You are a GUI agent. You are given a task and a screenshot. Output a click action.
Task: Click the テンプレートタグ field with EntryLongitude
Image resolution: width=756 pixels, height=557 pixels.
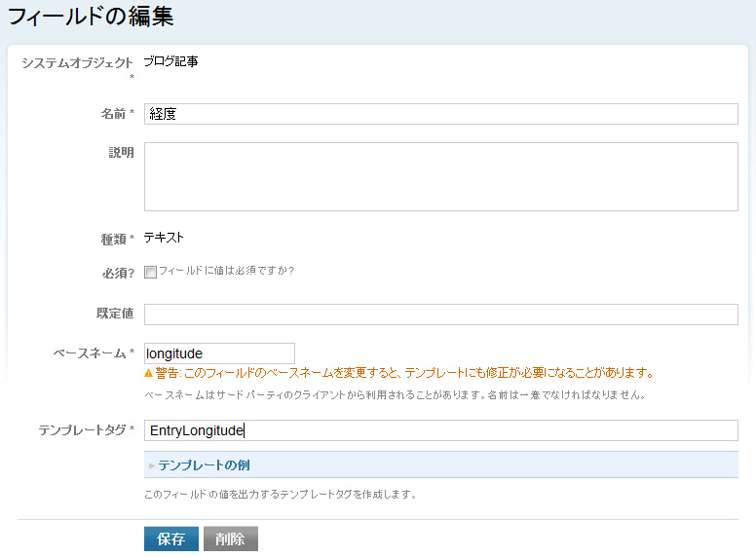click(440, 430)
